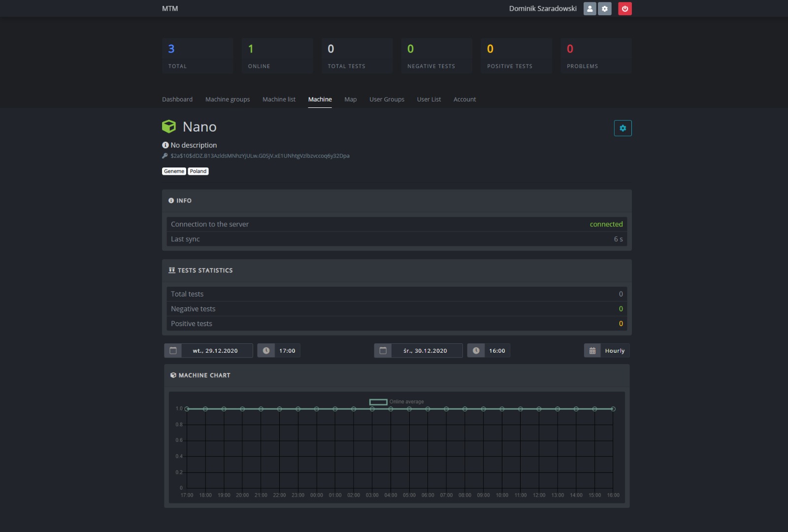Click the red power logout icon
This screenshot has height=532, width=788.
tap(624, 8)
